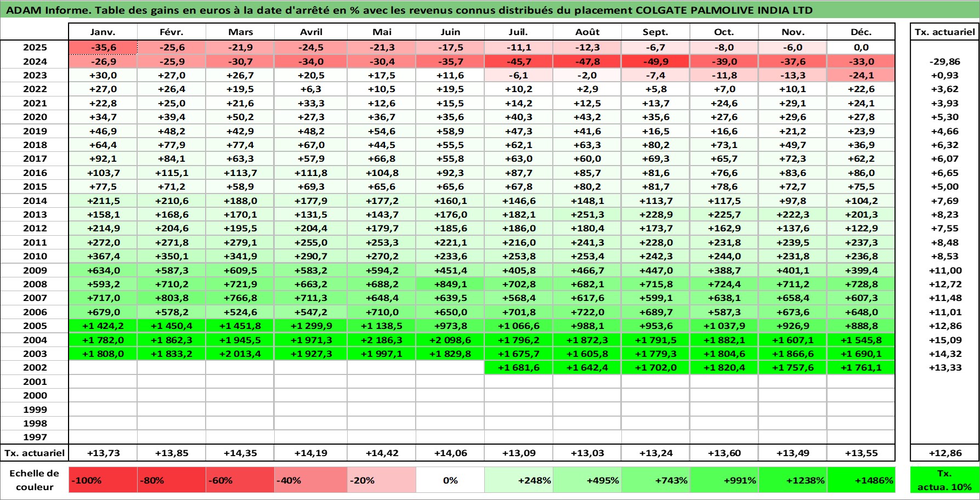Click the +2,9 value in 2022 row
The height and width of the screenshot is (500, 980).
[587, 89]
